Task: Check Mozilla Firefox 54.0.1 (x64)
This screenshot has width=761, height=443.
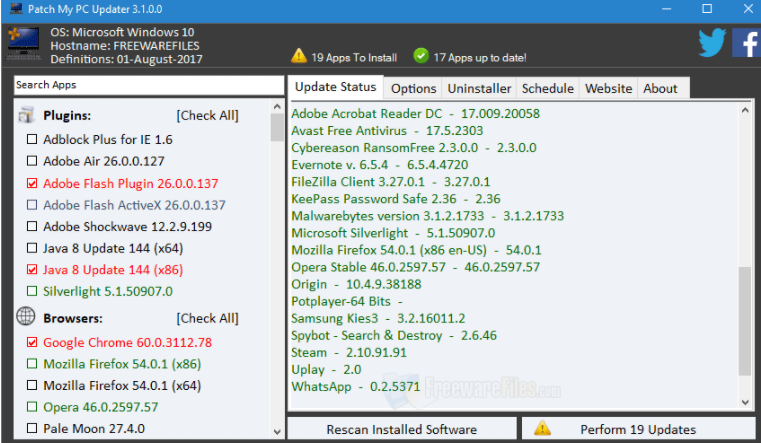Action: coord(32,385)
